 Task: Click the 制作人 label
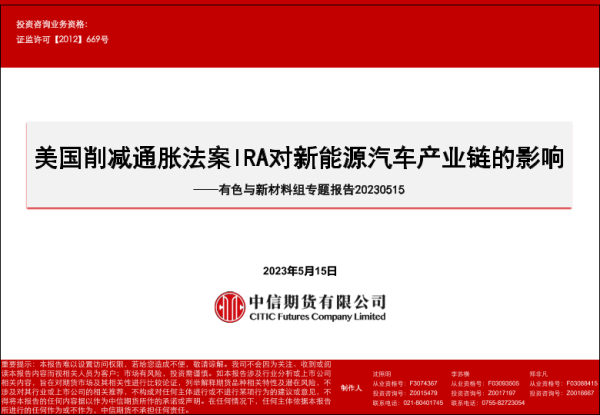click(x=351, y=388)
